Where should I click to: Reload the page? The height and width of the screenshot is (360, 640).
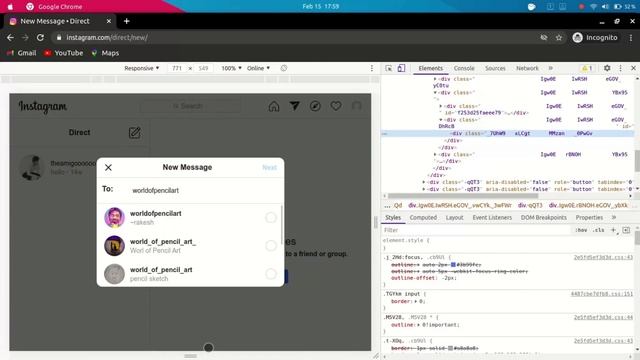(40, 38)
